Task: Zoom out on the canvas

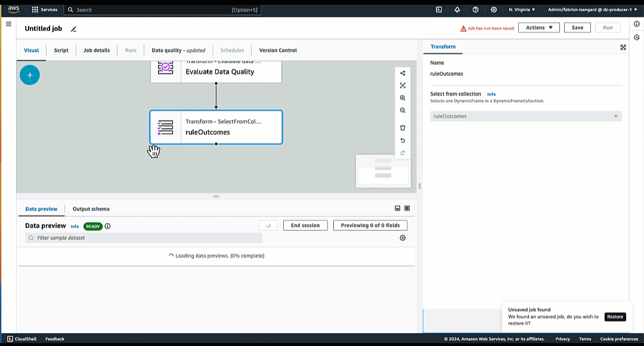Action: tap(402, 110)
